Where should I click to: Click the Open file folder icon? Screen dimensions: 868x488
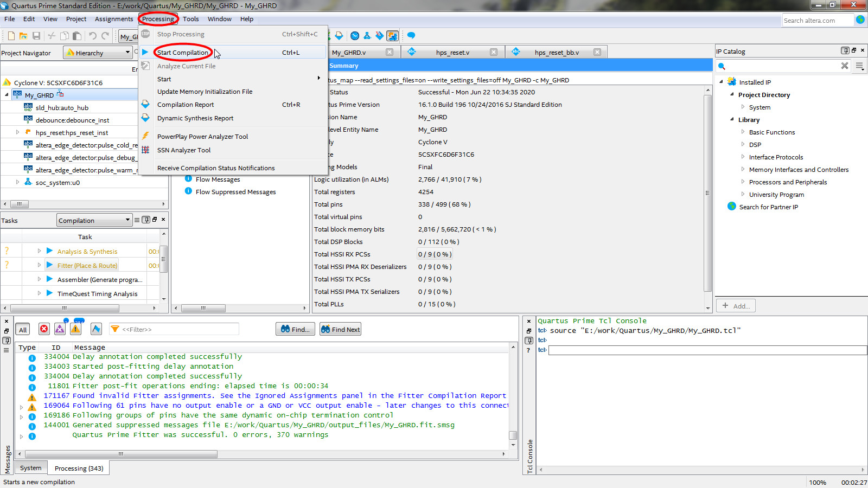tap(23, 36)
